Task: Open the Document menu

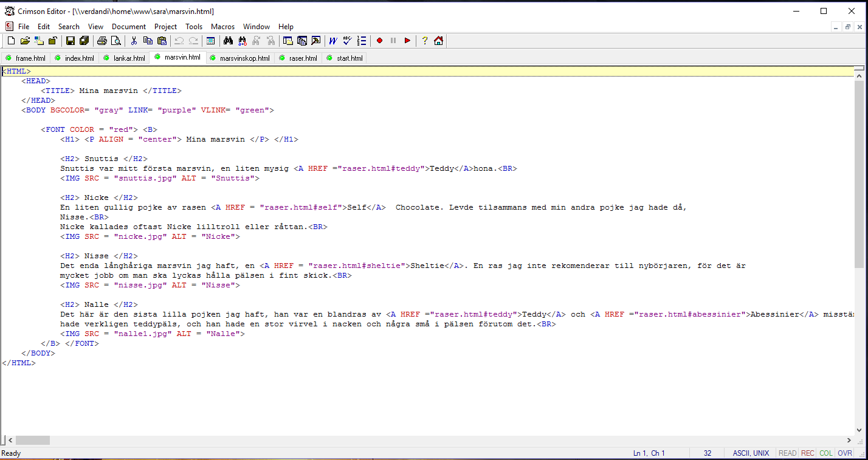Action: (129, 27)
